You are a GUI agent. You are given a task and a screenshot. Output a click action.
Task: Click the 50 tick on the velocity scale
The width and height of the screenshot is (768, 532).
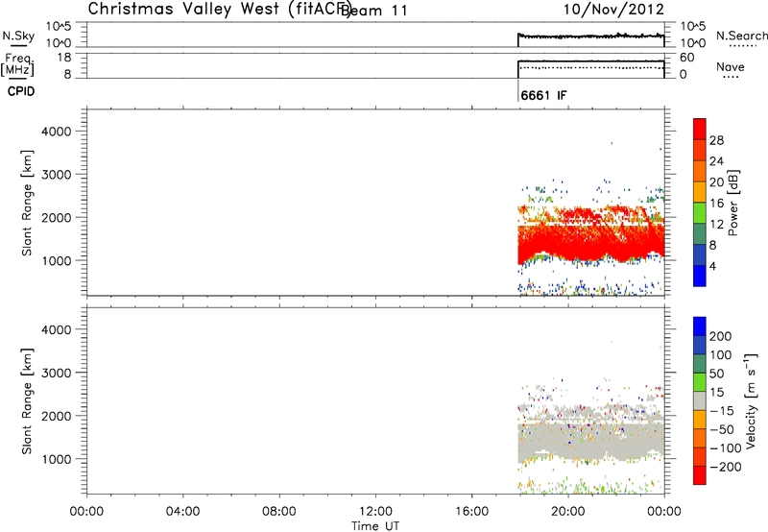717,374
